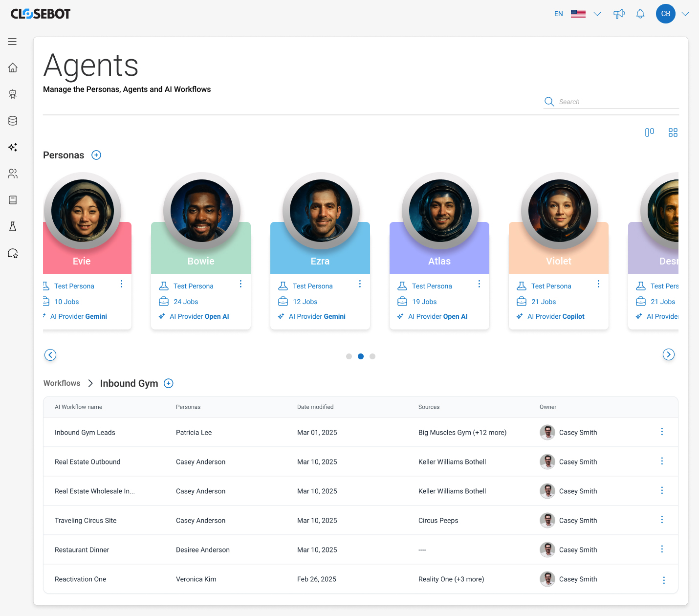
Task: Add a new persona with plus button
Action: (x=96, y=155)
